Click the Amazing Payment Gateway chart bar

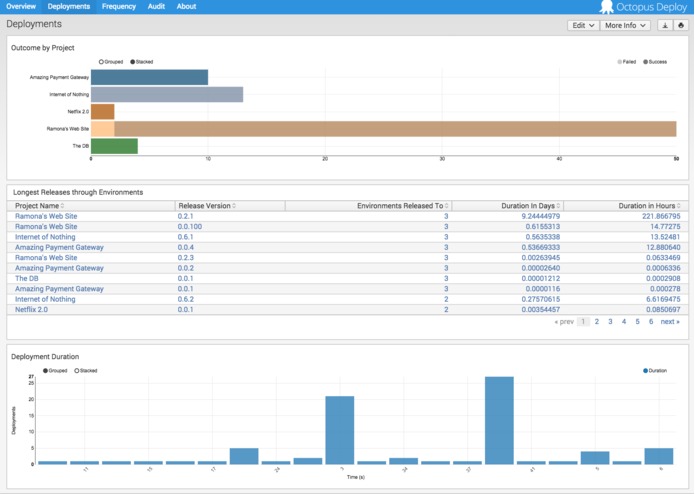[149, 77]
